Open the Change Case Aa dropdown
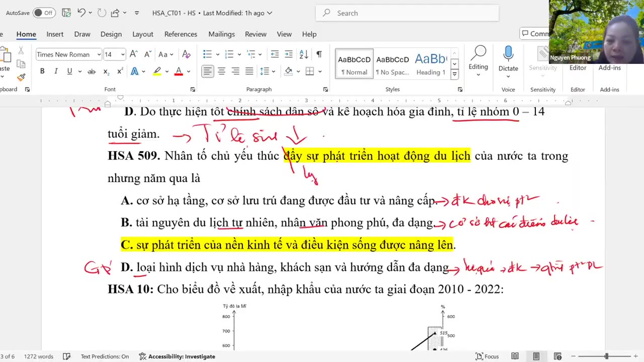This screenshot has width=644, height=362. [166, 54]
